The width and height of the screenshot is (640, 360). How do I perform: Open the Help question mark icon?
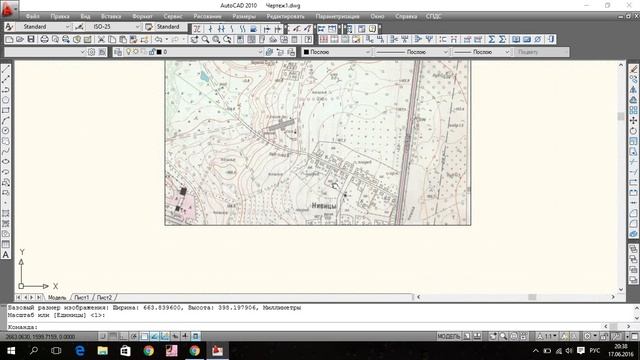click(x=308, y=40)
